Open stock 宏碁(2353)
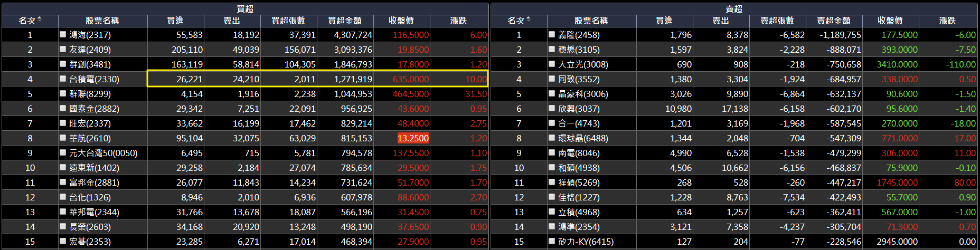This screenshot has width=980, height=250. point(90,242)
